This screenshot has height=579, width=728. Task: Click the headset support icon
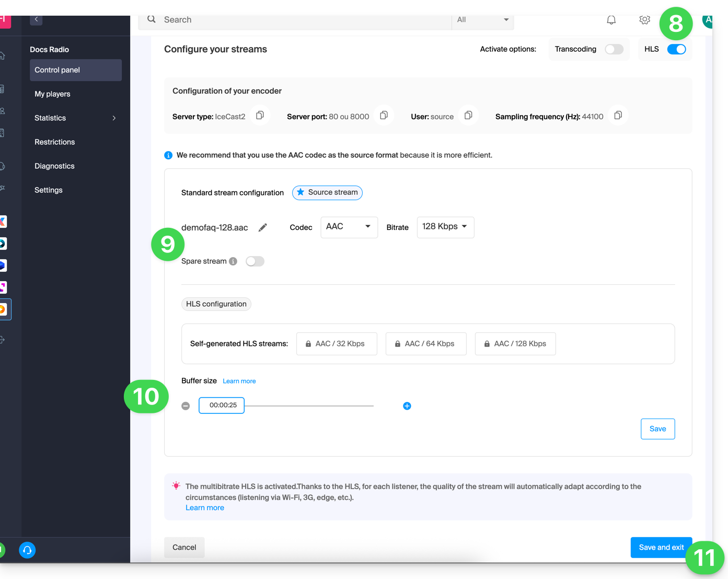click(27, 550)
